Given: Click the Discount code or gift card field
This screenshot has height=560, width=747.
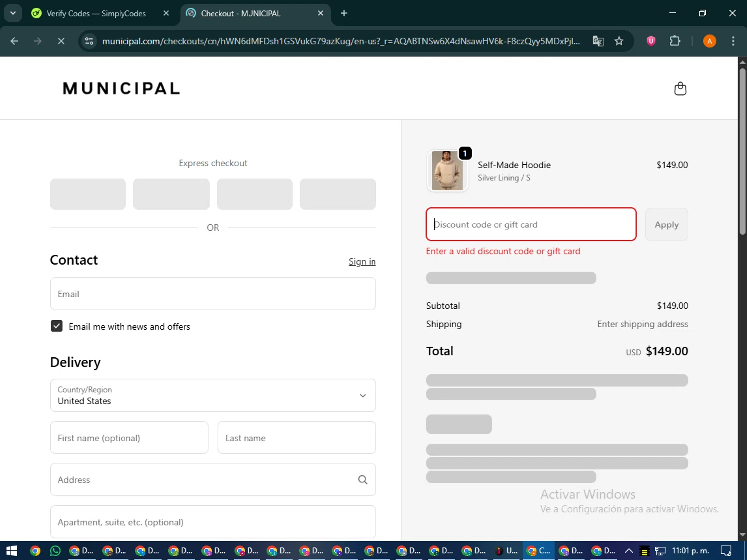Looking at the screenshot, I should coord(531,224).
